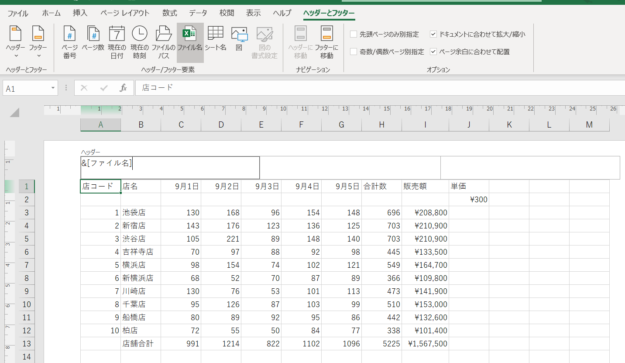Click the Select All corner triangle
This screenshot has width=625, height=363.
pyautogui.click(x=15, y=113)
